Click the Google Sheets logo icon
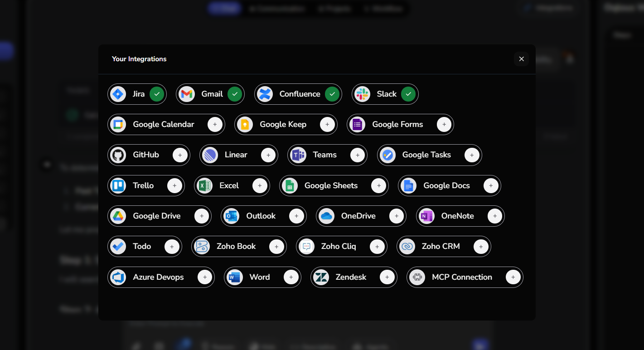The image size is (644, 350). tap(290, 186)
